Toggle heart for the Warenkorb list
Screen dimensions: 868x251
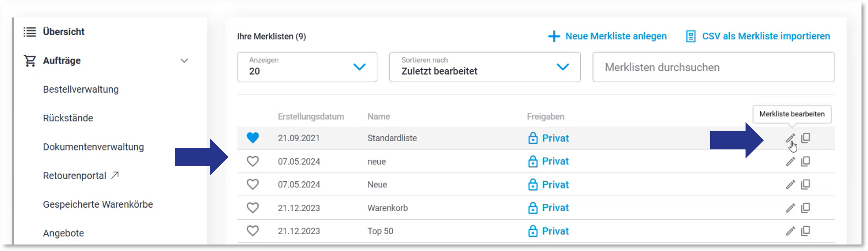(x=253, y=208)
